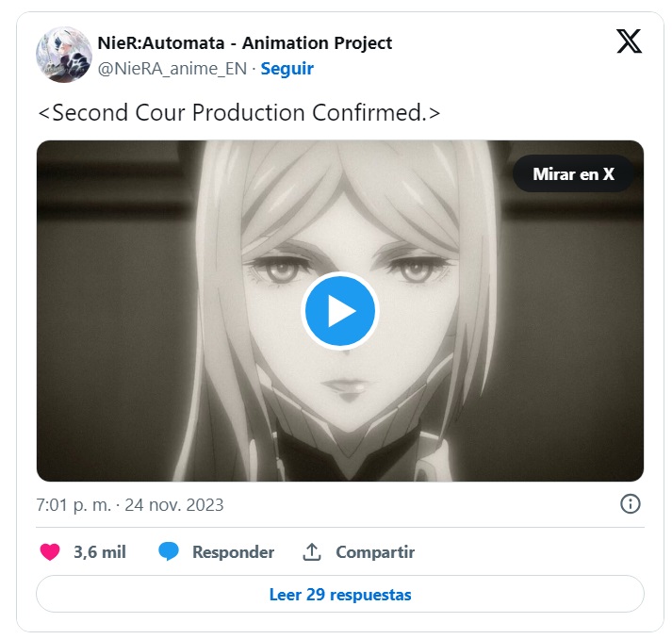Click the @NieRA_anime_EN handle
This screenshot has height=639, width=672.
(172, 69)
